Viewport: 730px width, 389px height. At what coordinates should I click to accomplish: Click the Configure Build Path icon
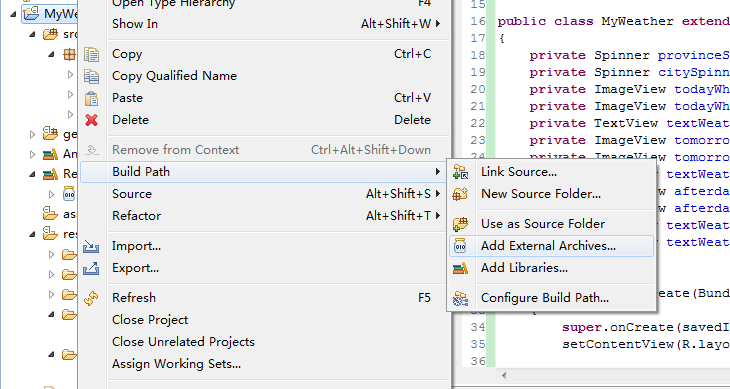pyautogui.click(x=460, y=298)
